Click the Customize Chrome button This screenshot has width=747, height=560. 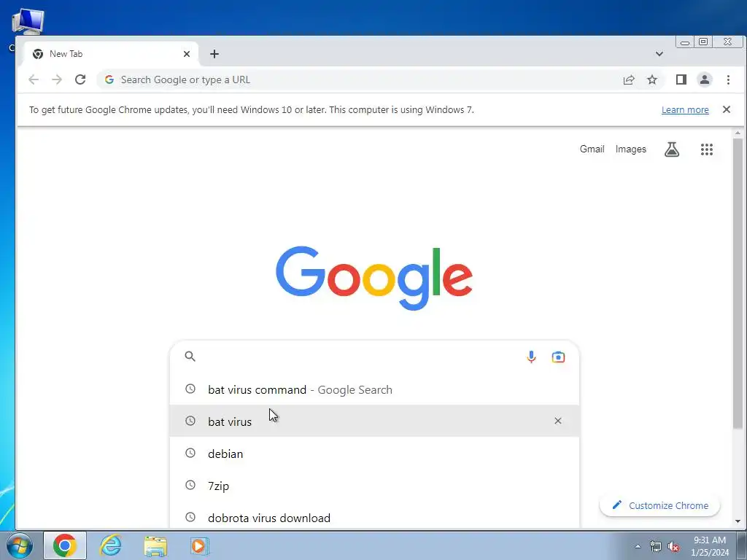pos(659,505)
